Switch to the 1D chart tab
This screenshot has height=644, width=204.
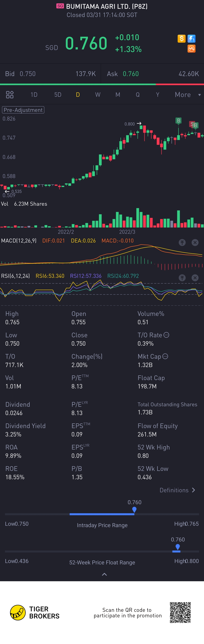click(34, 95)
